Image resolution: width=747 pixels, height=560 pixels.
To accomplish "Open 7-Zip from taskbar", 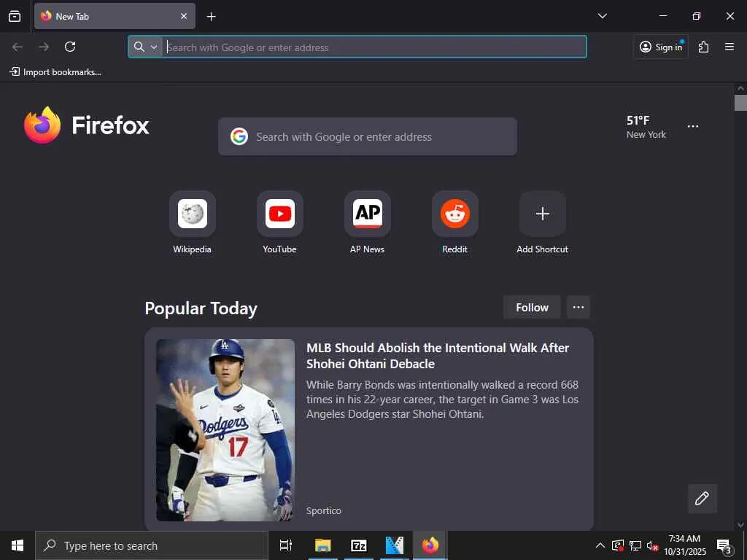I will point(359,545).
